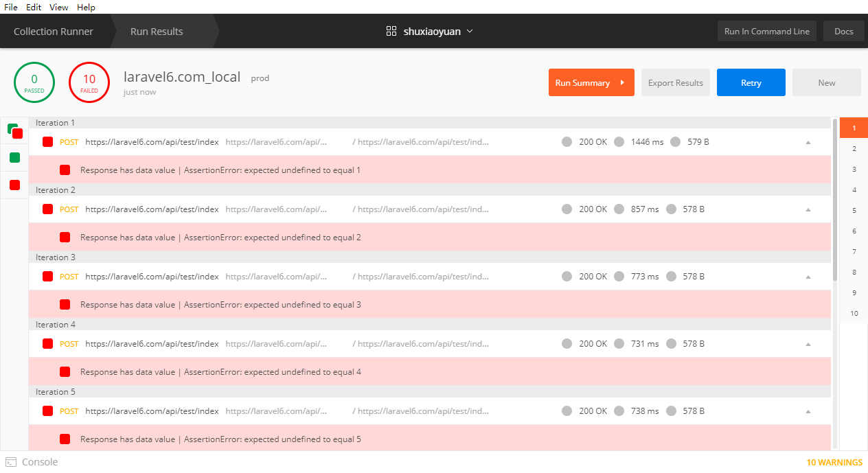Click the Run Summary button
Viewport: 868px width, 473px height.
tap(591, 82)
